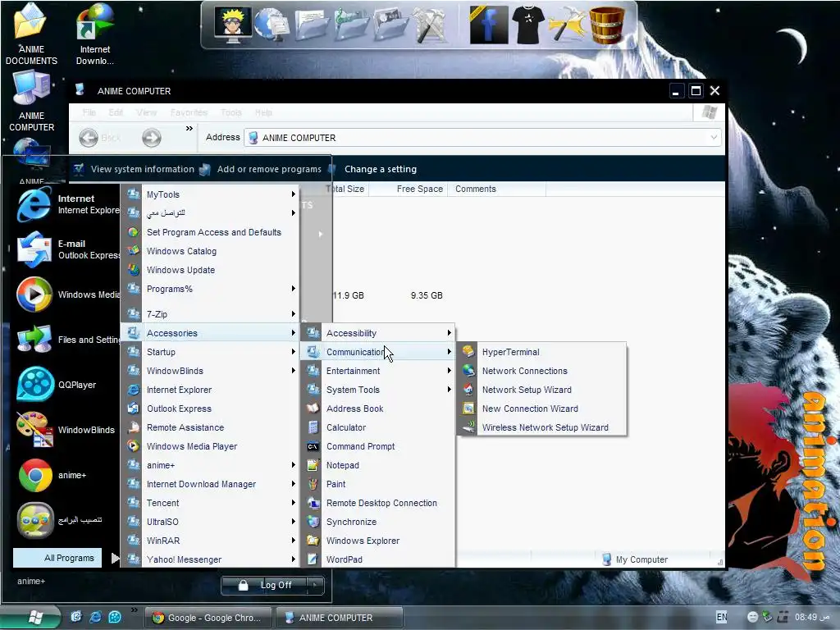Open the Address bar dropdown arrow
Screen dimensions: 840x630
coord(714,137)
